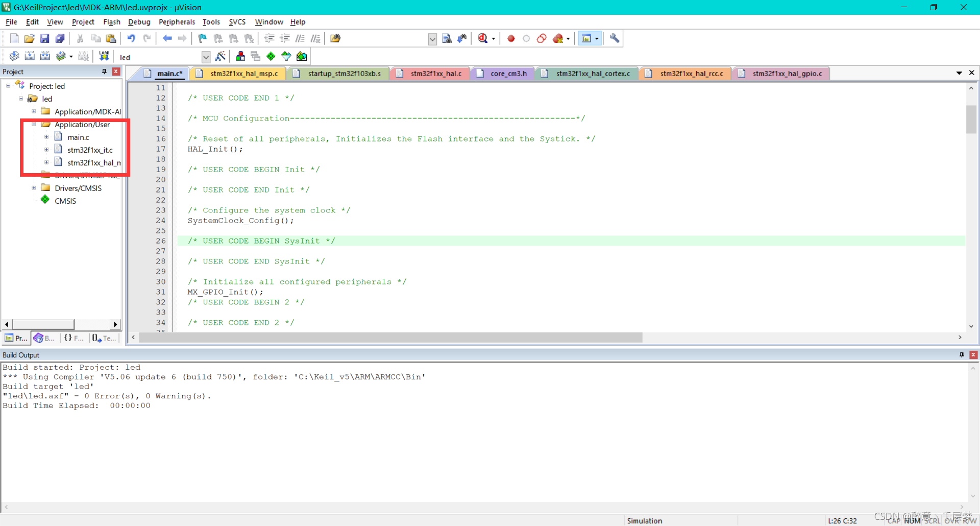Download to flash with the LOAD icon
This screenshot has width=980, height=526.
pyautogui.click(x=104, y=56)
